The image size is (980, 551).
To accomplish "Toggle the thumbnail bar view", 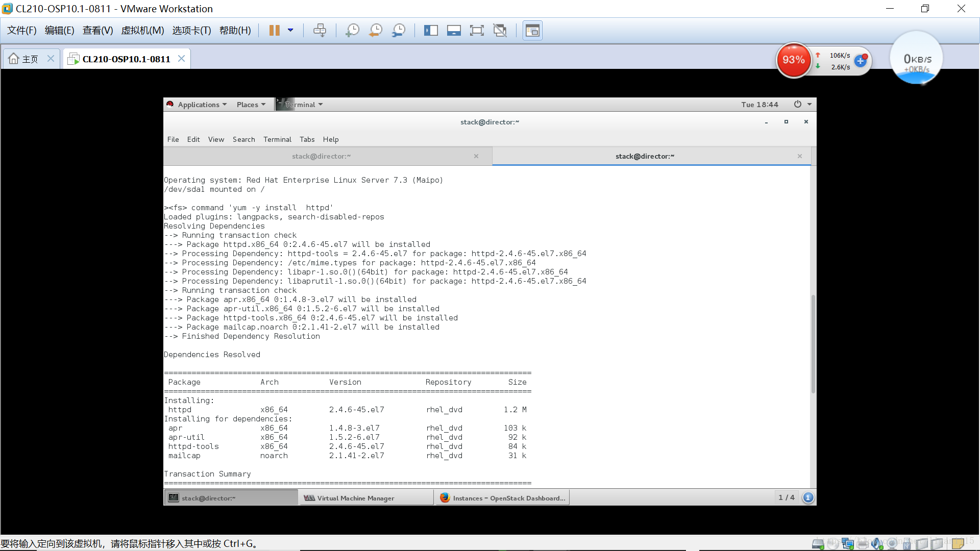I will point(454,31).
